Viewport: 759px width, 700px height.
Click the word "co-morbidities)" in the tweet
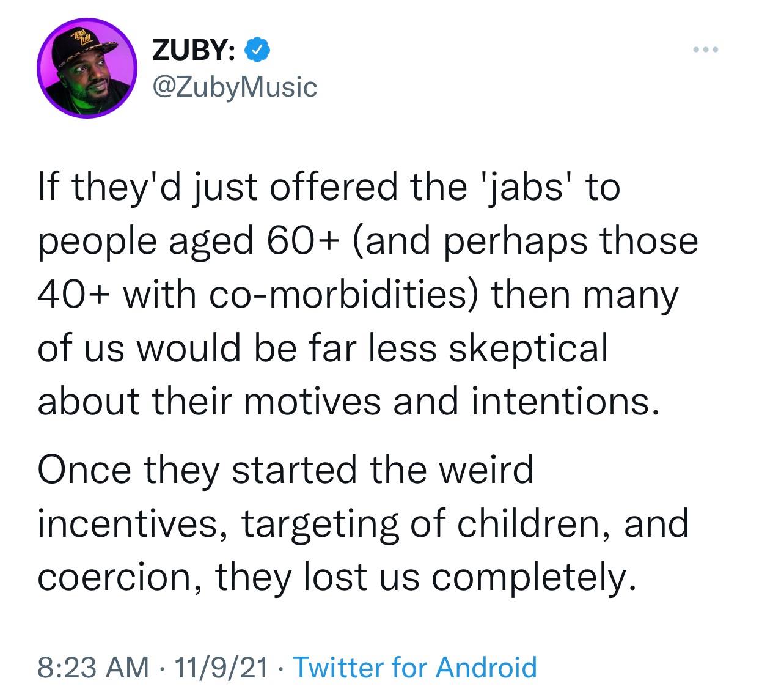pyautogui.click(x=346, y=294)
